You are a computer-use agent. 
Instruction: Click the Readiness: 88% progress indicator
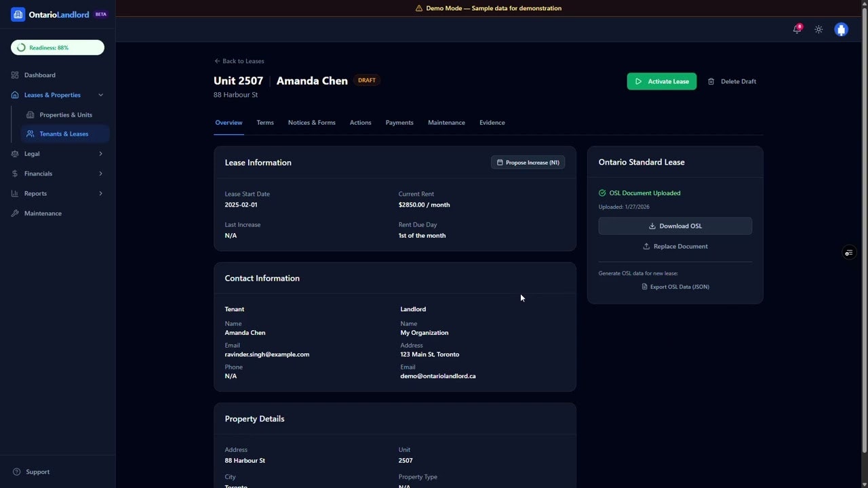click(58, 47)
